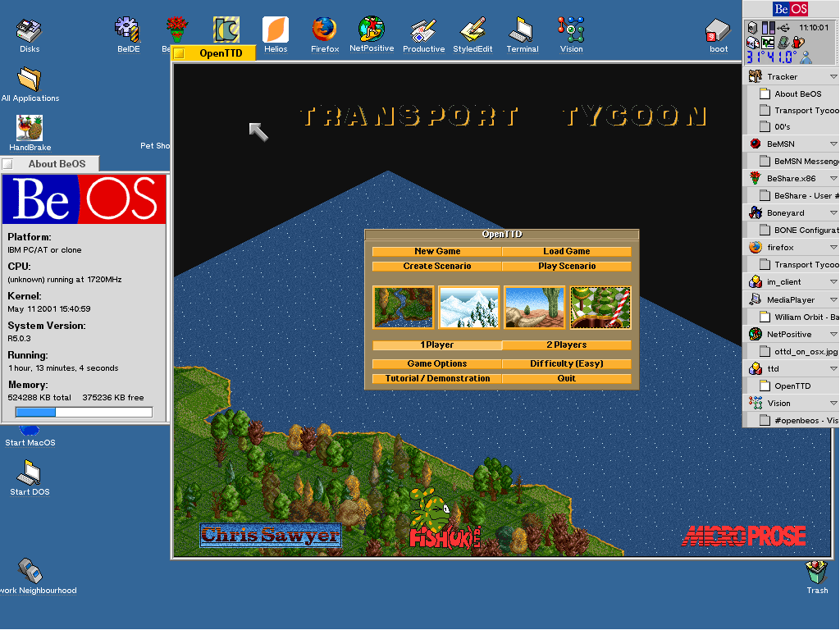840x630 pixels.
Task: Launch the BeIDE desktop icon
Action: click(x=128, y=36)
